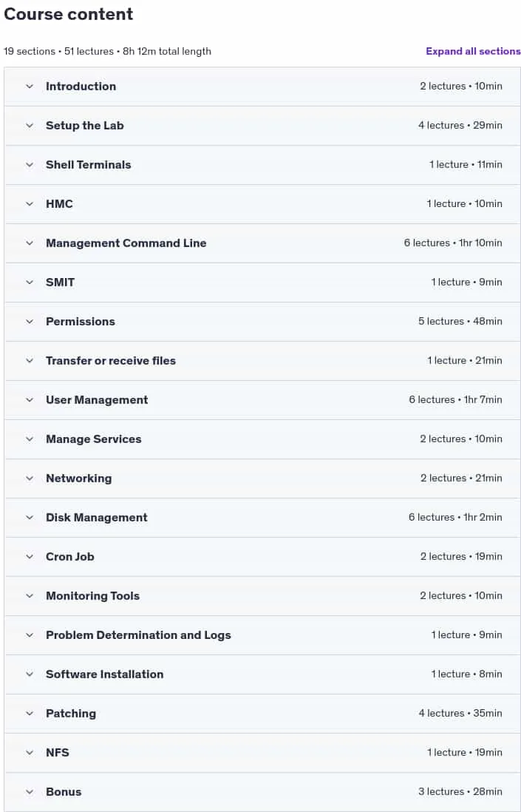
Task: Open the Bonus section lectures
Action: coord(262,792)
